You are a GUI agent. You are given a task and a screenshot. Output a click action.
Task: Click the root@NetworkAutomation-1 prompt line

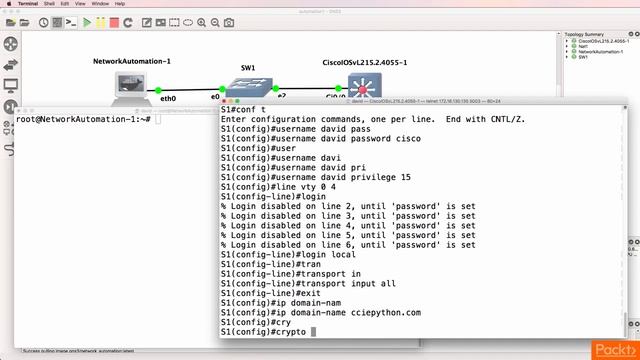pyautogui.click(x=83, y=119)
